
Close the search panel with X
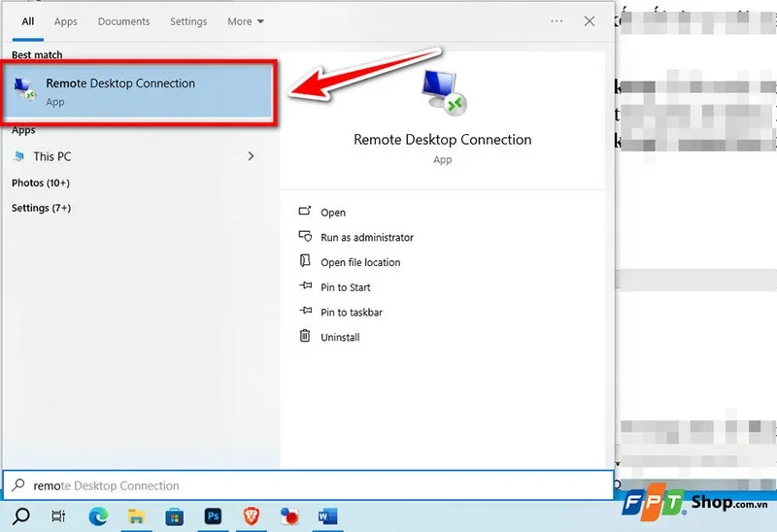point(590,20)
